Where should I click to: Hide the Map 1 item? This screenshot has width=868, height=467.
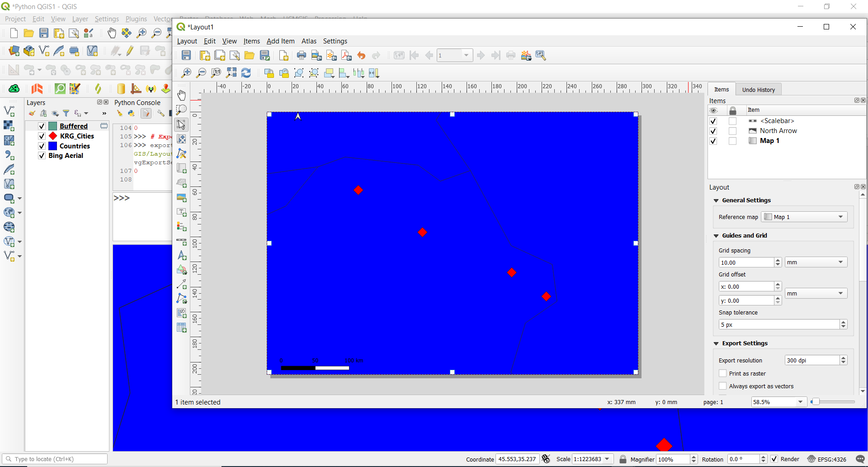713,141
